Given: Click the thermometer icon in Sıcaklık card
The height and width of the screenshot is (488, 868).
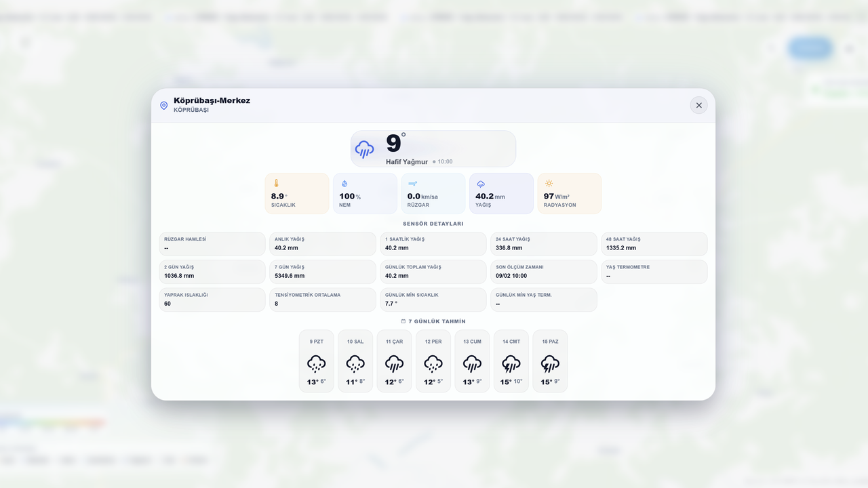Looking at the screenshot, I should click(276, 183).
